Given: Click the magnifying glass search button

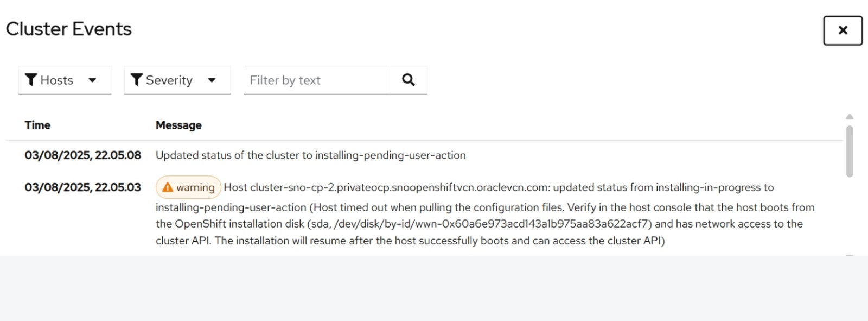Looking at the screenshot, I should pyautogui.click(x=409, y=80).
